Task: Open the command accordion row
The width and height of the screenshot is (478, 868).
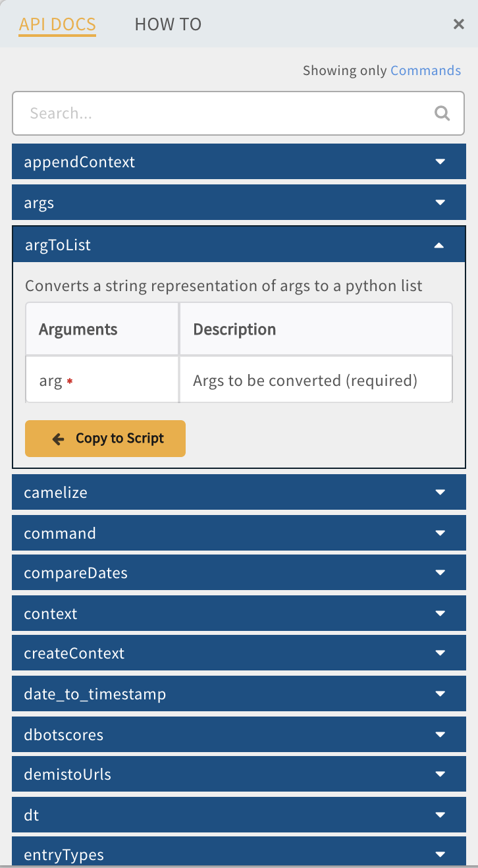Action: [x=238, y=533]
